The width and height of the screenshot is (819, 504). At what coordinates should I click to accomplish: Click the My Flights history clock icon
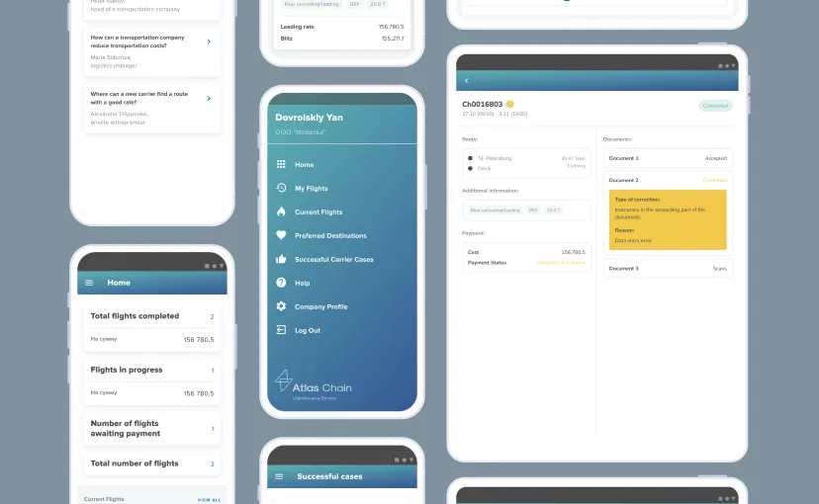281,188
